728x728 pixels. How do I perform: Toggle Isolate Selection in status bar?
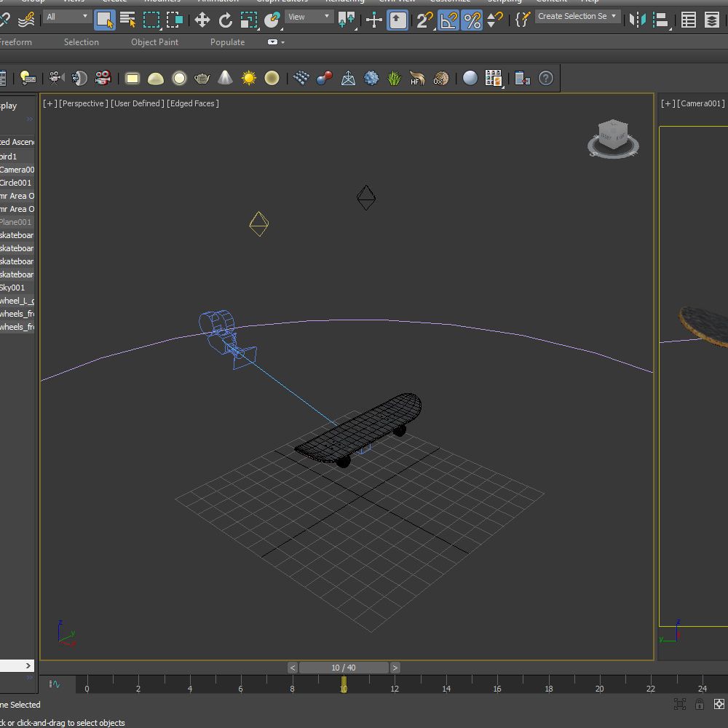[680, 704]
